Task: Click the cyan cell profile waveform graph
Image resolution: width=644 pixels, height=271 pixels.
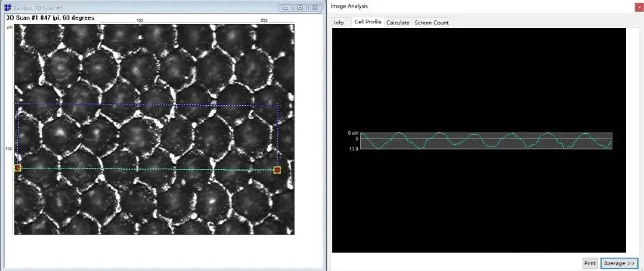Action: coord(486,141)
